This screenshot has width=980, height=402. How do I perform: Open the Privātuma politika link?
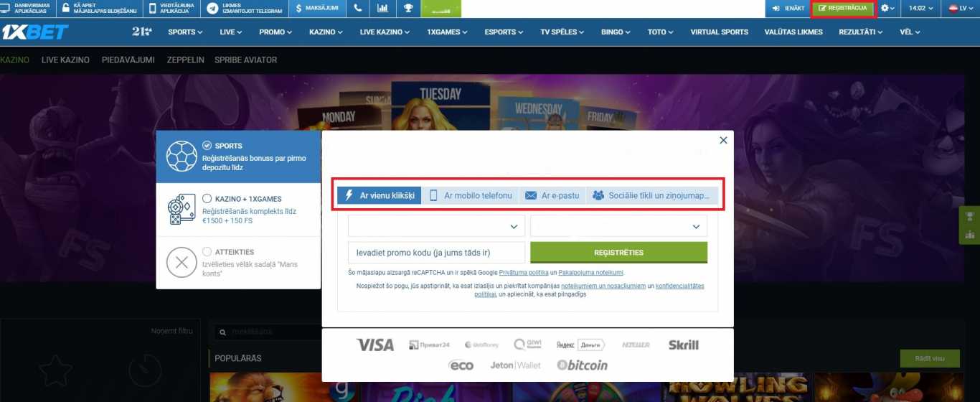point(524,273)
